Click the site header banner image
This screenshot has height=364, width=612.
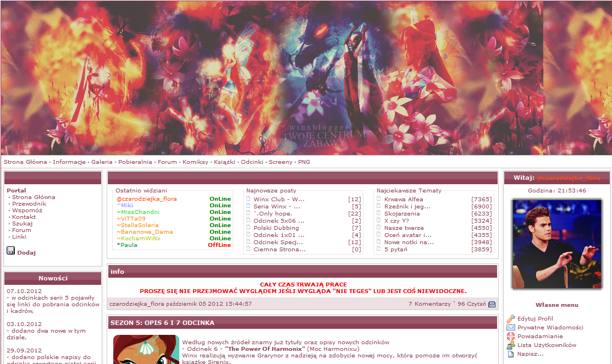tap(306, 78)
